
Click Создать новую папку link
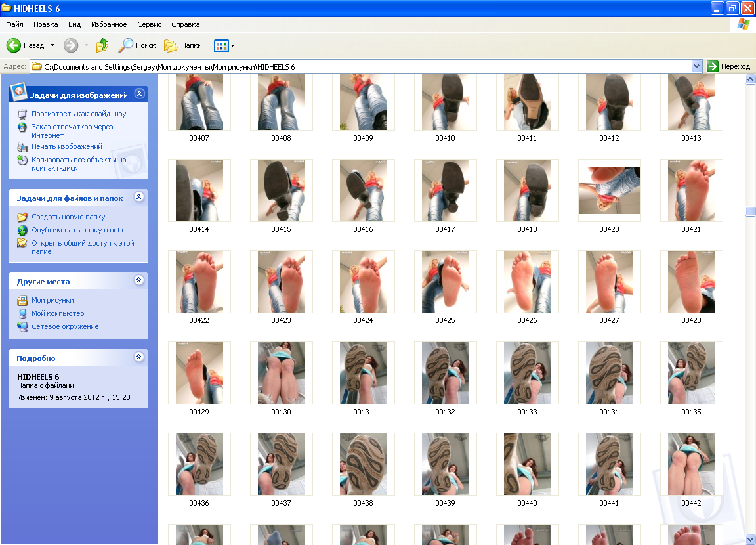pyautogui.click(x=68, y=217)
